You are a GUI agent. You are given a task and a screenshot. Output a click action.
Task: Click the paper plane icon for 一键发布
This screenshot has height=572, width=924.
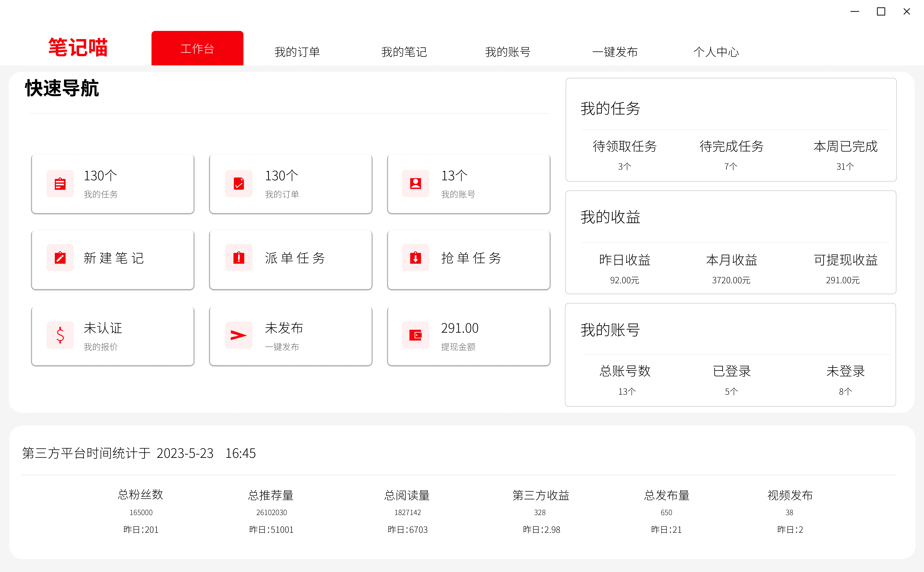pyautogui.click(x=238, y=335)
